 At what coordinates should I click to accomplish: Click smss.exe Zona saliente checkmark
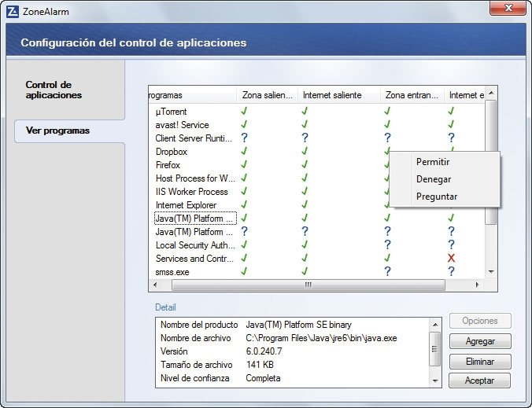pyautogui.click(x=244, y=271)
